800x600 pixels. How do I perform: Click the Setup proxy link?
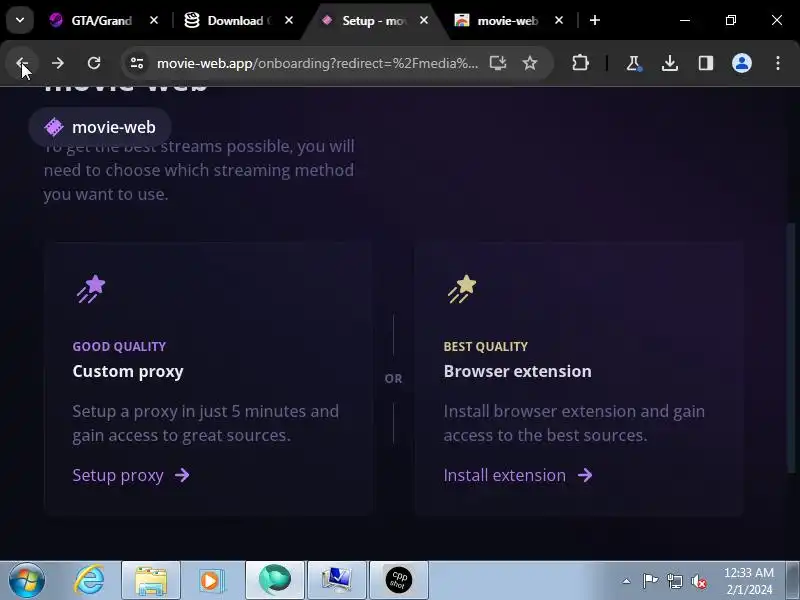pyautogui.click(x=131, y=475)
